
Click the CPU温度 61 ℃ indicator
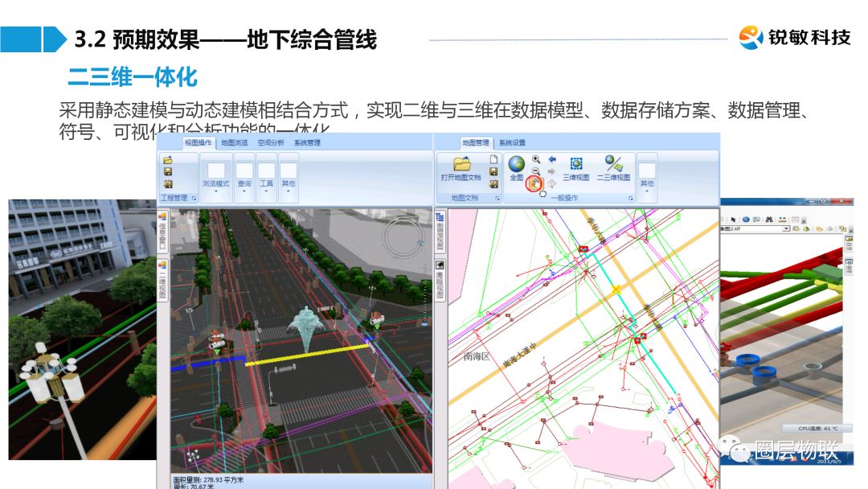click(818, 429)
